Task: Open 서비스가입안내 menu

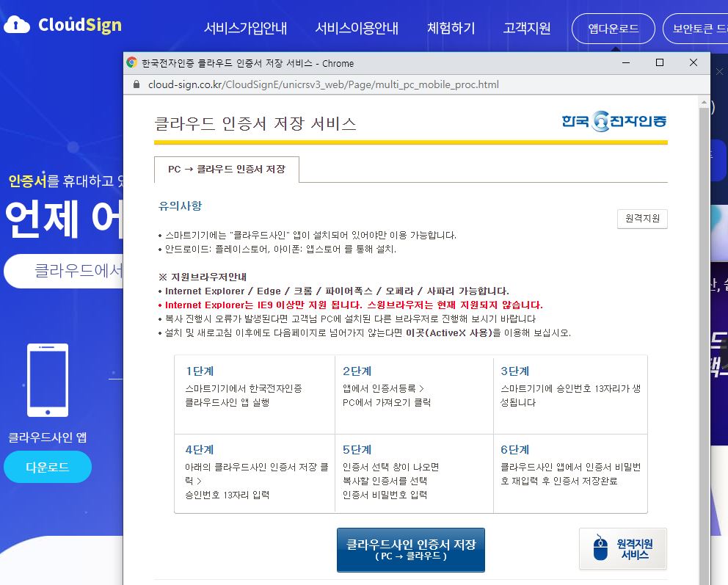Action: (x=246, y=29)
